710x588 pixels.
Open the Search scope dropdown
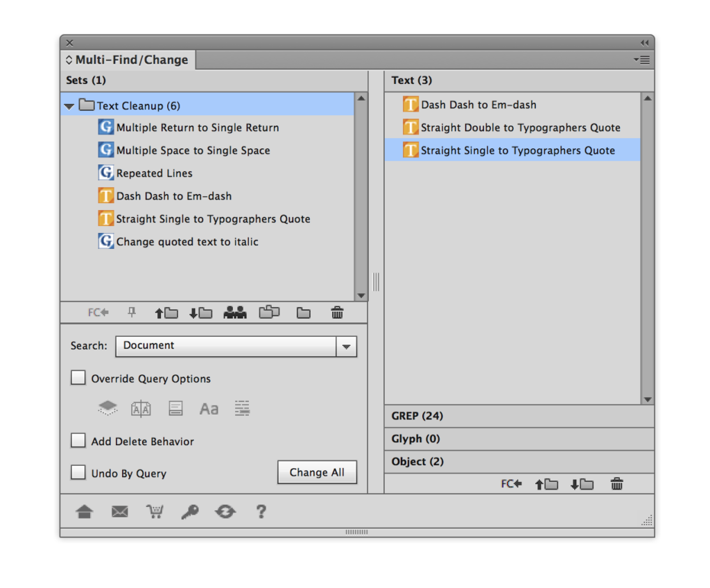pos(346,346)
